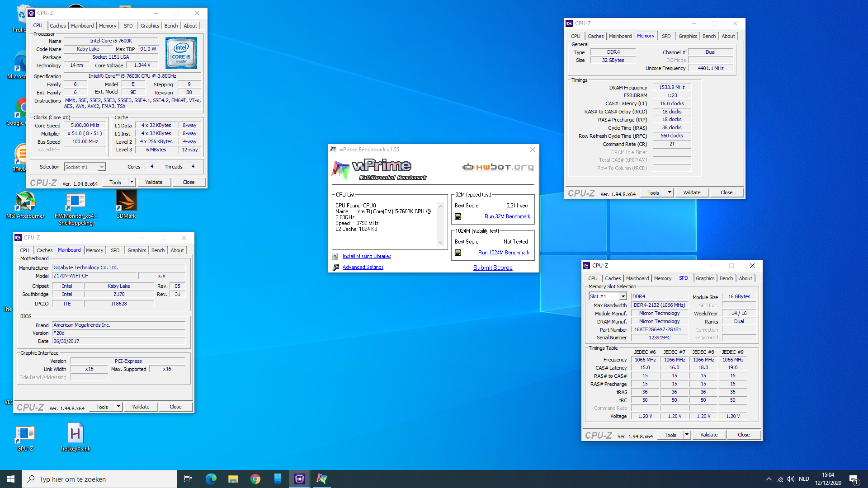Image resolution: width=868 pixels, height=488 pixels.
Task: Click the DRAM Frequency 1533.8 MHz value
Action: coord(672,87)
